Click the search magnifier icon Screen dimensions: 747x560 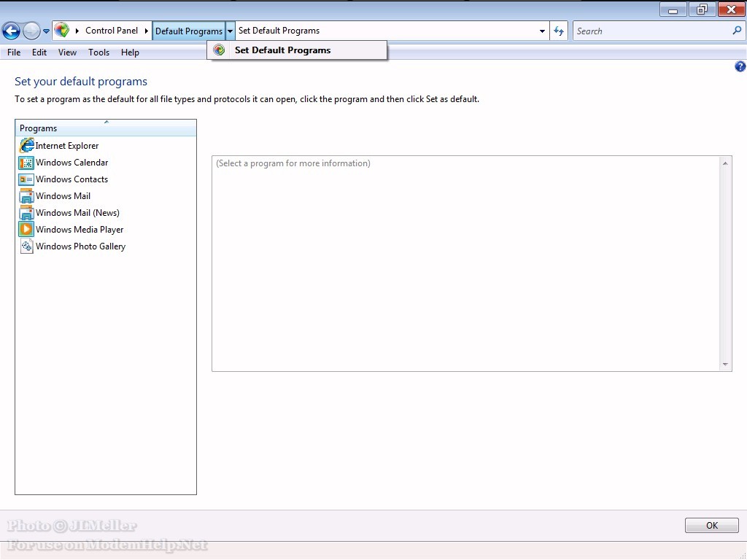click(737, 31)
